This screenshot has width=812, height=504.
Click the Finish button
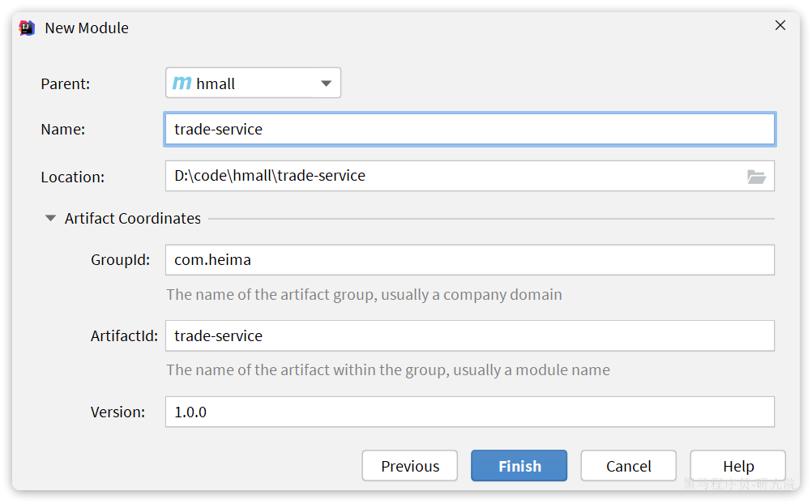(519, 466)
